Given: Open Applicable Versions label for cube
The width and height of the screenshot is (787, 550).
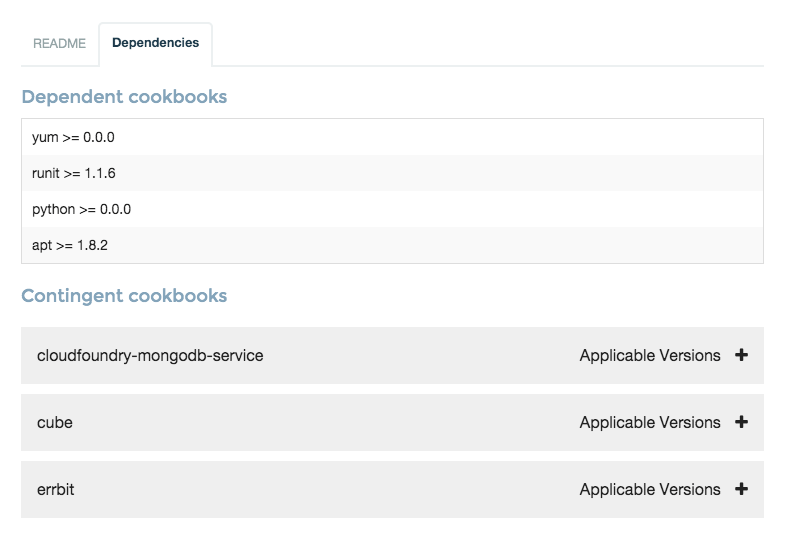Looking at the screenshot, I should pos(650,422).
